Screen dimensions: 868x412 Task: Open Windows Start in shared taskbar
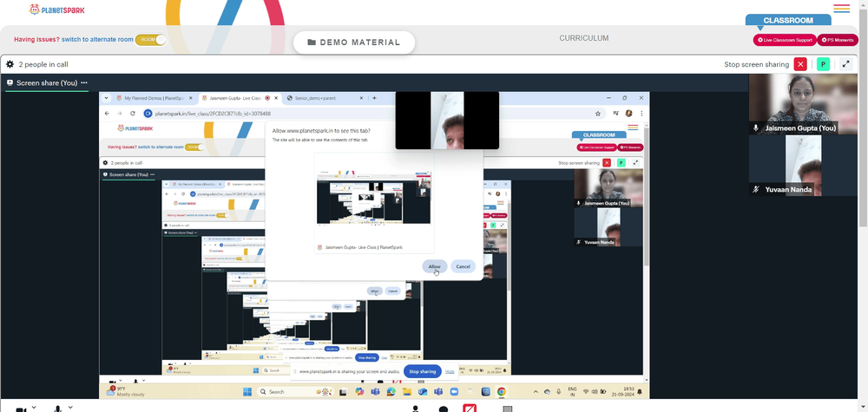point(247,391)
